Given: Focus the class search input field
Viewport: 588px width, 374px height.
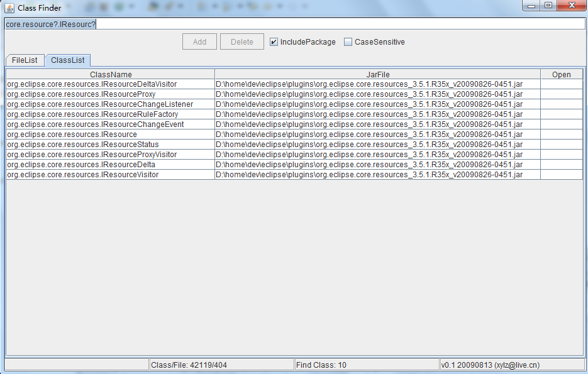Looking at the screenshot, I should click(295, 24).
